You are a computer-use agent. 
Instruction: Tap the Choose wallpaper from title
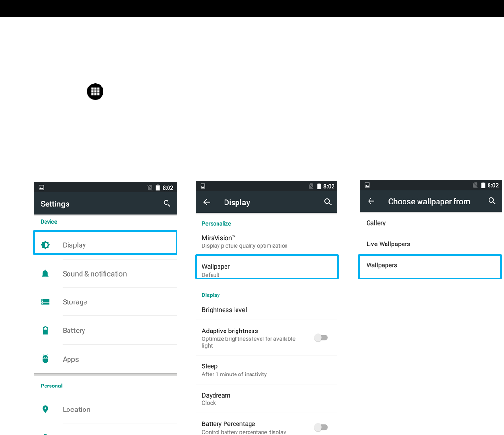pos(429,201)
